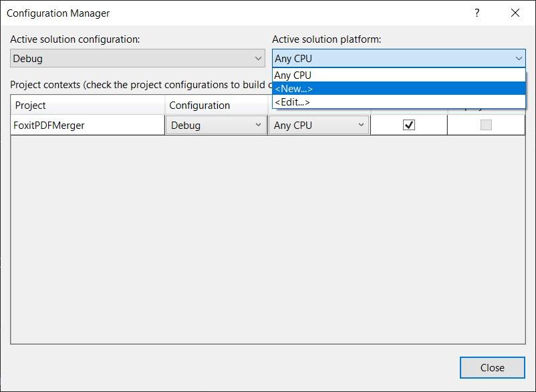
Task: Click the empty project contexts list area
Action: pyautogui.click(x=268, y=239)
